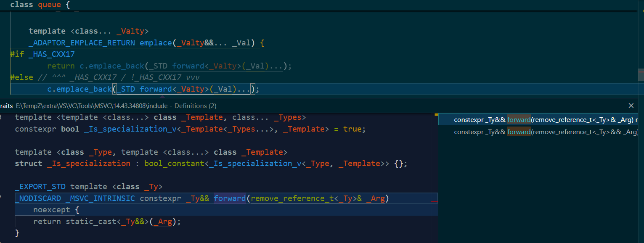Select the second forward definition with remove_reference_t<_Ty>&& _Arg
Viewport: 644px width, 243px height.
click(538, 132)
